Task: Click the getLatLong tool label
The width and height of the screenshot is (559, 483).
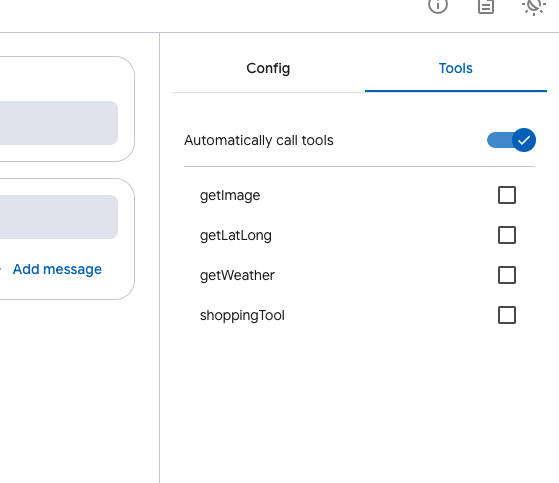Action: [236, 235]
